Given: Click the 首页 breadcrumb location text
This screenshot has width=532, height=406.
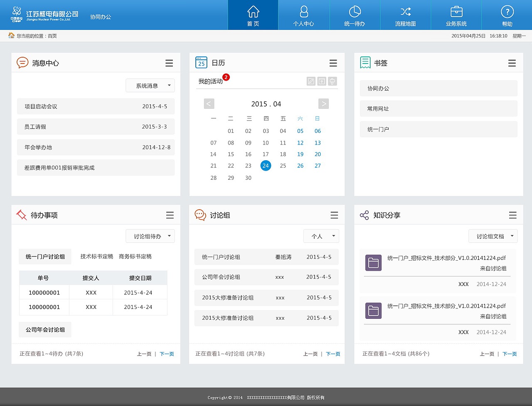Looking at the screenshot, I should click(52, 36).
